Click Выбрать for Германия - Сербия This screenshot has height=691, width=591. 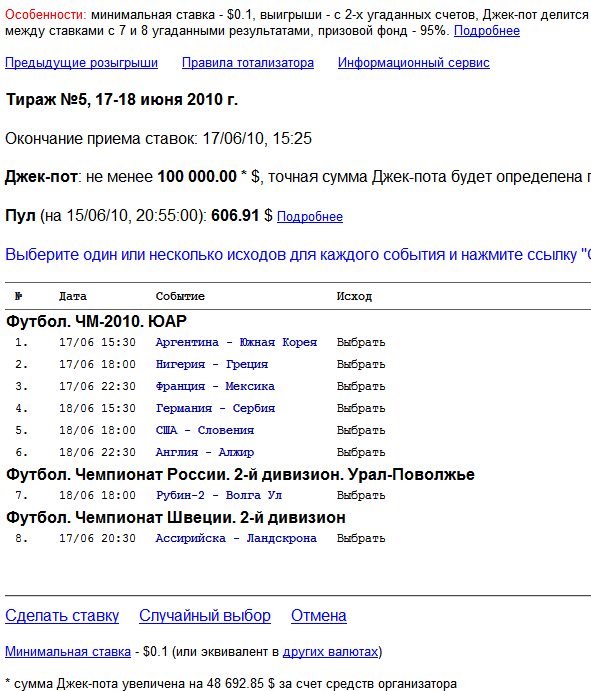coord(361,409)
